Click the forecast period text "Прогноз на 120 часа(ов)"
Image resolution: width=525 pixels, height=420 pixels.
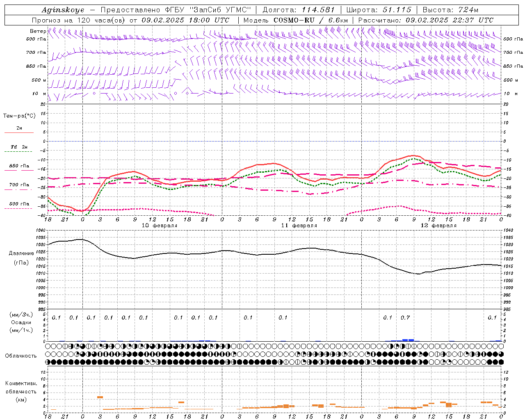(x=79, y=20)
